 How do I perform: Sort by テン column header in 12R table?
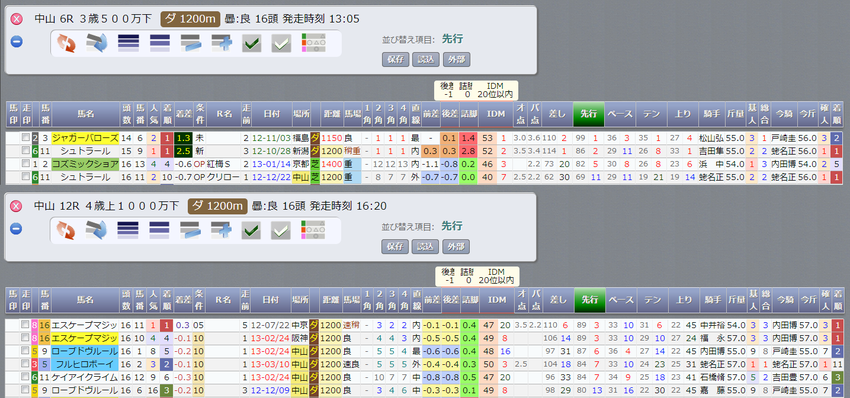652,301
